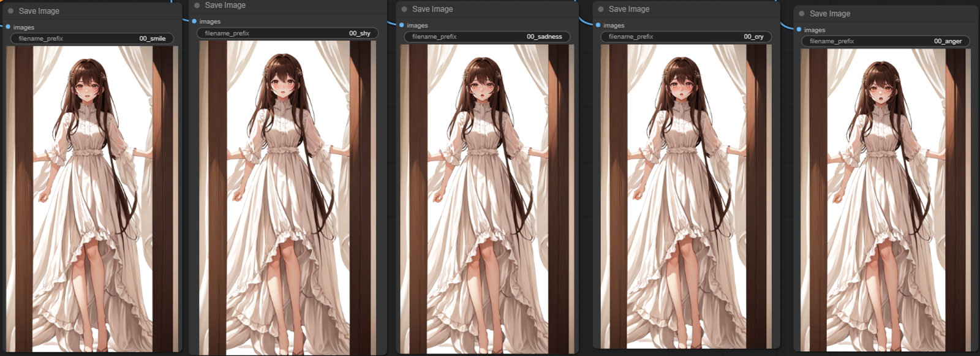Screen dimensions: 980x356
Task: Collapse the 00_shy Save Image node dot
Action: [197, 5]
